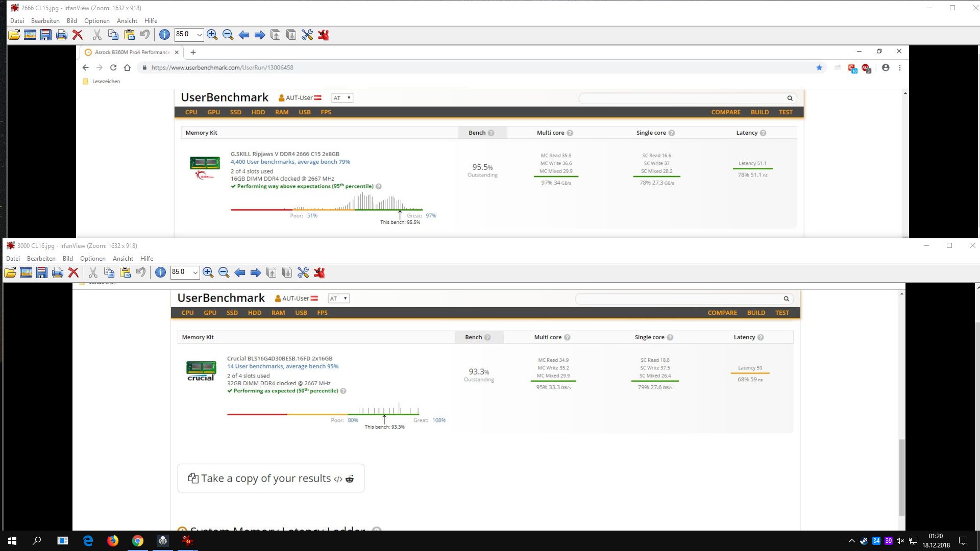This screenshot has width=980, height=551.
Task: Click the Image Information icon in top toolbar
Action: click(x=164, y=35)
